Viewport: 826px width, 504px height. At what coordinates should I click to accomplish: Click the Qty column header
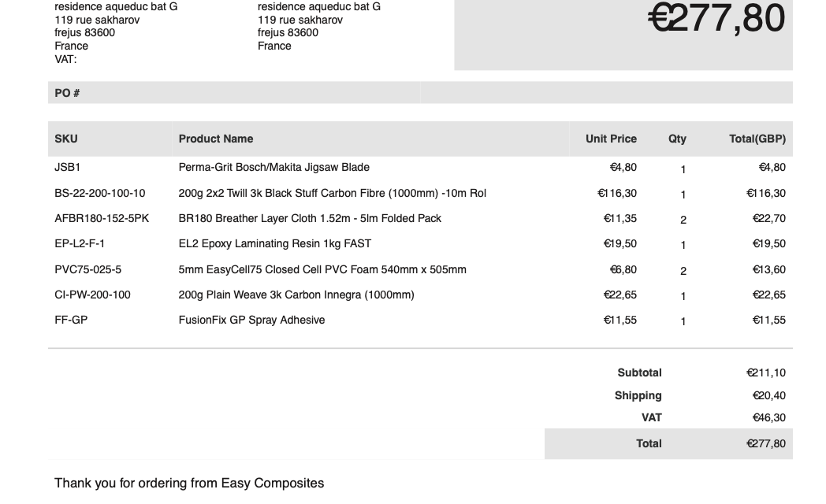tap(677, 139)
